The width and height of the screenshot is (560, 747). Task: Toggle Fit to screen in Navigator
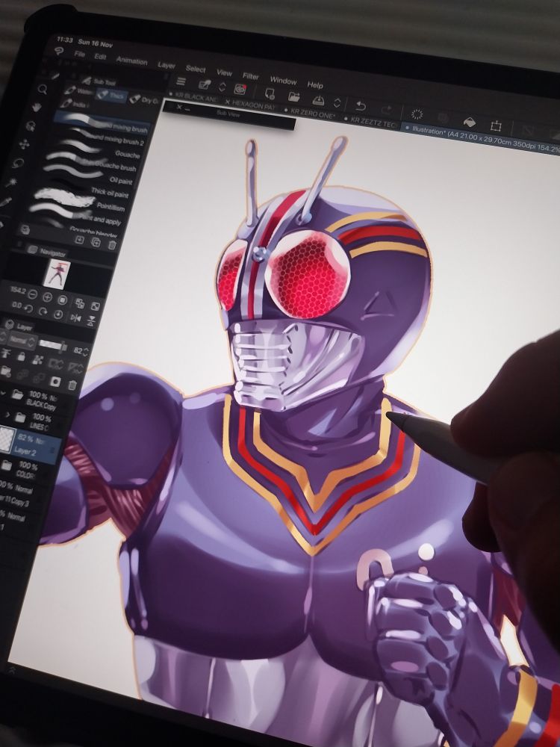coord(96,306)
